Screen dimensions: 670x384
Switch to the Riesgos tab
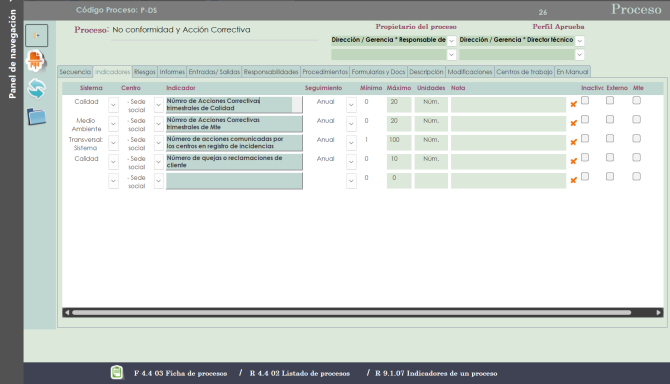pos(144,72)
